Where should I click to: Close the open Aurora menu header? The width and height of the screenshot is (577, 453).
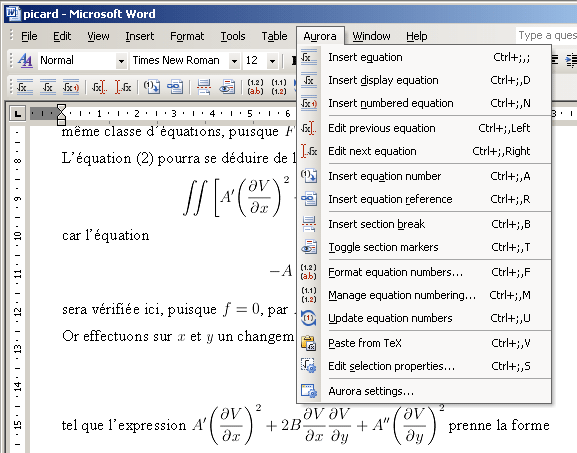tap(320, 36)
